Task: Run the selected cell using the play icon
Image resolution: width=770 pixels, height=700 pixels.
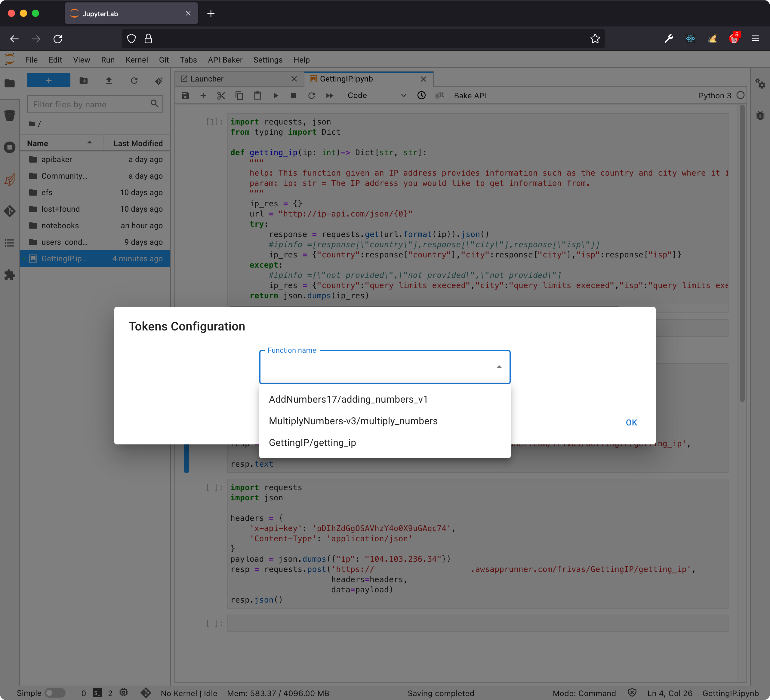Action: point(276,96)
